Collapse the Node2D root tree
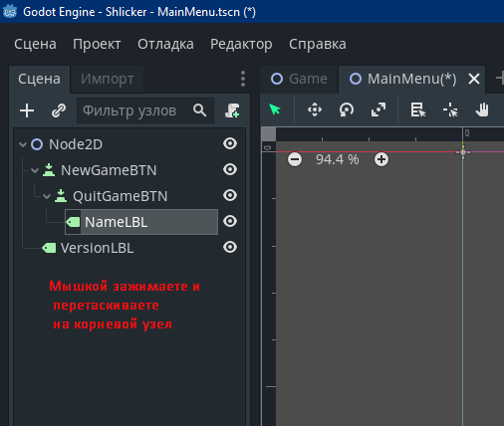504x426 pixels. point(23,144)
